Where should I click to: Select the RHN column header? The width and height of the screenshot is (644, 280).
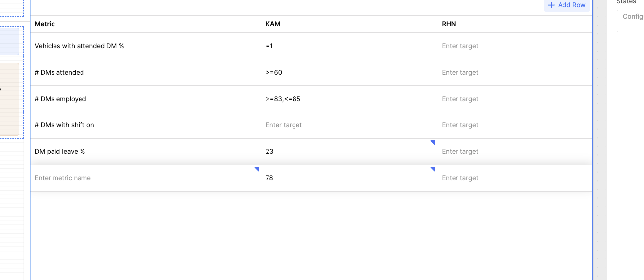point(449,24)
